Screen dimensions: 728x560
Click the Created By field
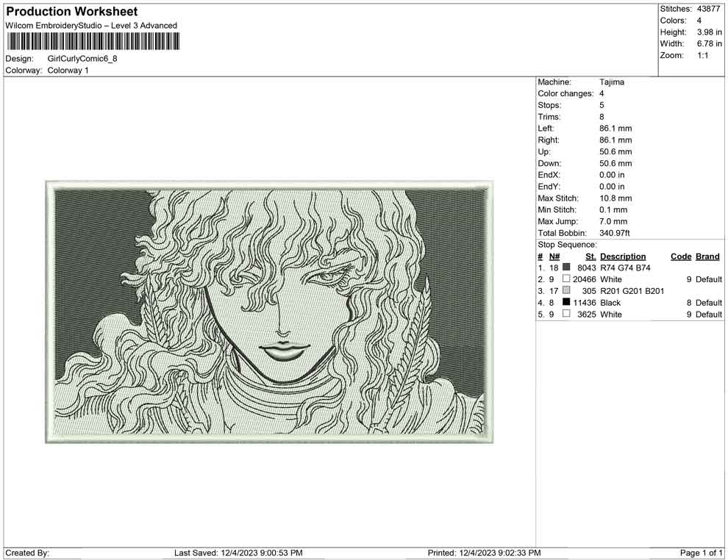coord(27,552)
